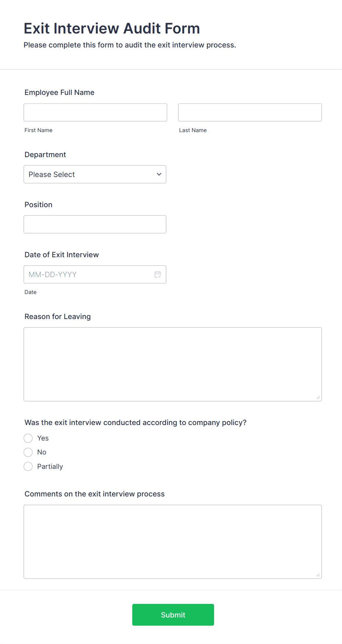This screenshot has height=644, width=342.
Task: Click the MM-DD-YYYY date input
Action: 85,274
